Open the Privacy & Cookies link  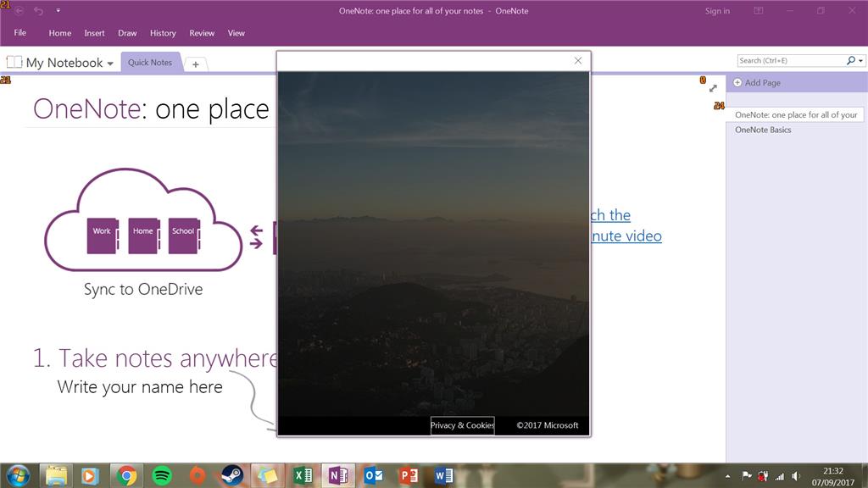462,425
